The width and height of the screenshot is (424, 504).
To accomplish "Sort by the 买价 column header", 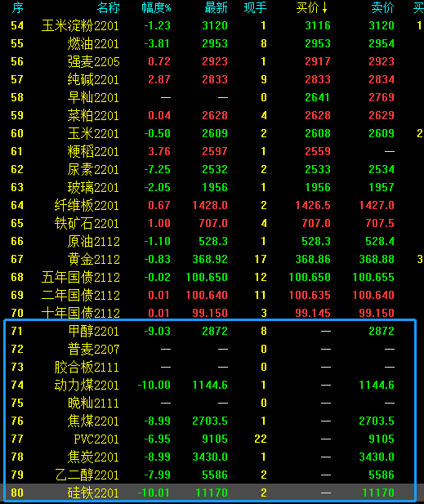I will tap(311, 7).
